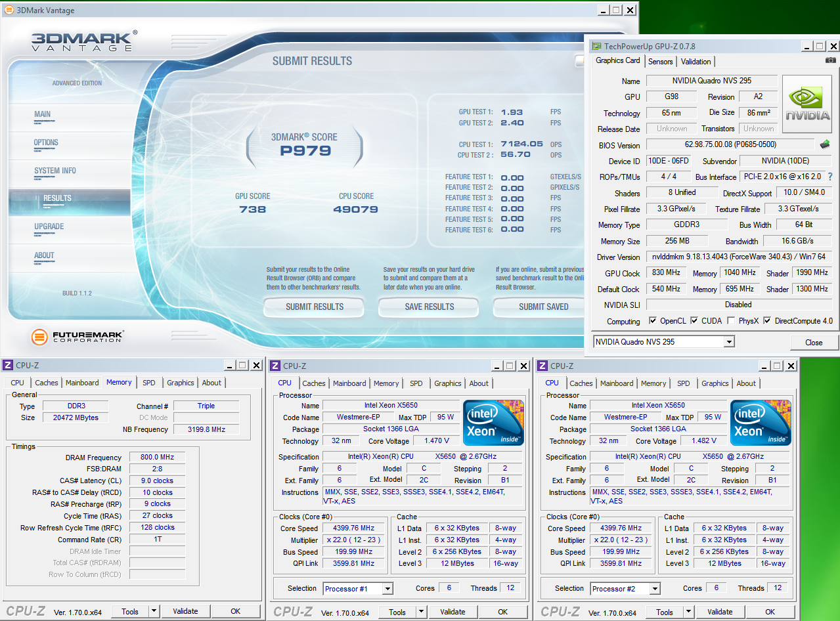840x621 pixels.
Task: Click the GPU Clock 830 MHz field
Action: click(667, 272)
